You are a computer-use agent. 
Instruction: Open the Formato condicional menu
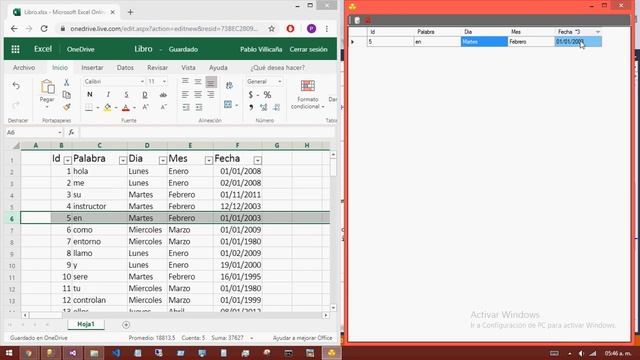307,95
